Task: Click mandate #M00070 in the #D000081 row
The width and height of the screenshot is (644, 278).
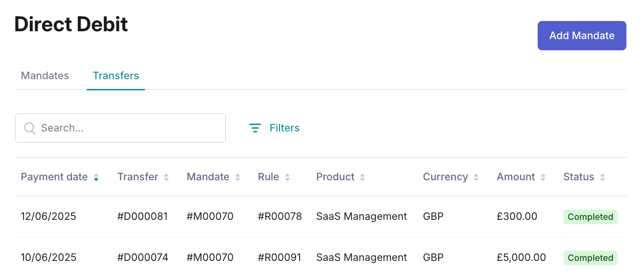Action: coord(210,216)
